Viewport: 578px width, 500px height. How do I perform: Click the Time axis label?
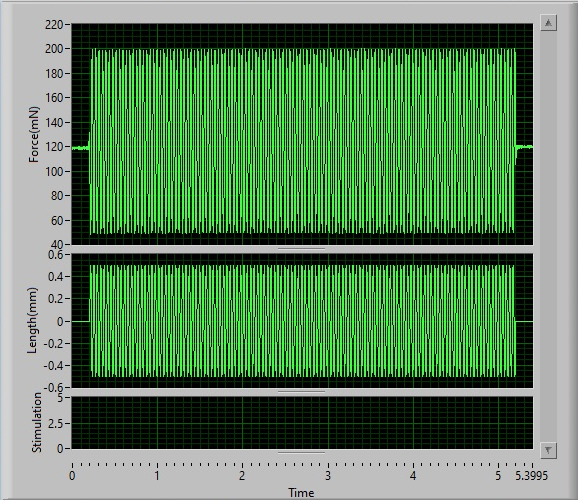pyautogui.click(x=301, y=493)
